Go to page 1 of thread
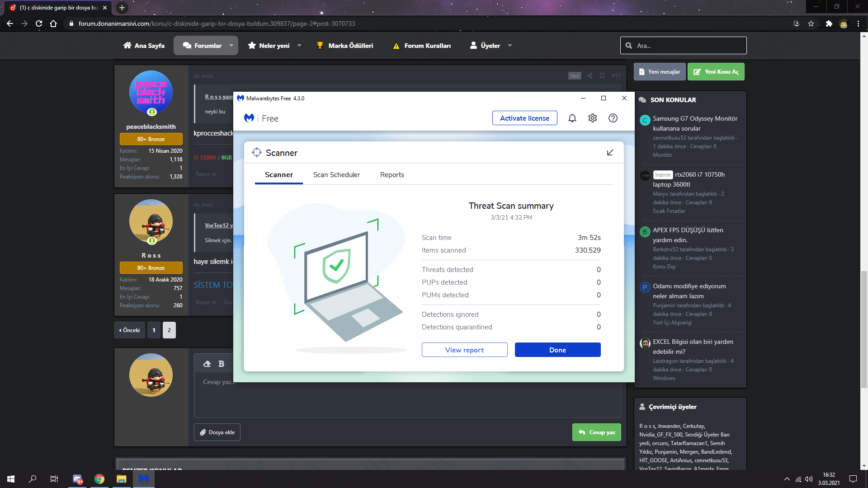Image resolution: width=868 pixels, height=488 pixels. [154, 330]
